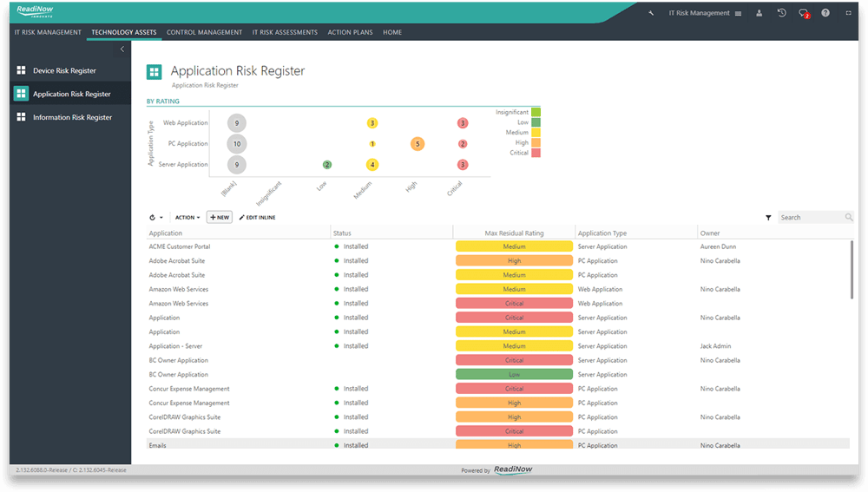Click the filter funnel icon
This screenshot has height=492, width=868.
click(x=768, y=218)
